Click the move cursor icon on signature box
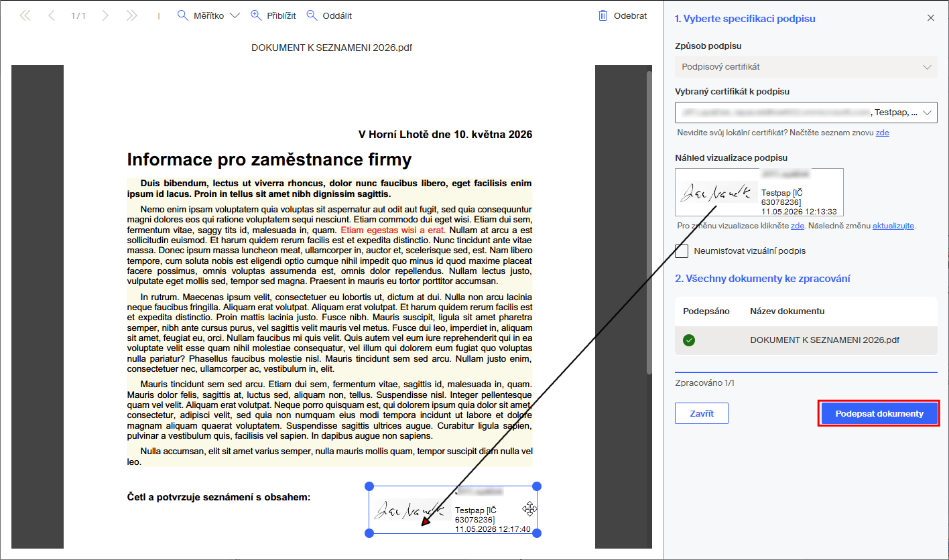This screenshot has height=560, width=949. pyautogui.click(x=529, y=509)
